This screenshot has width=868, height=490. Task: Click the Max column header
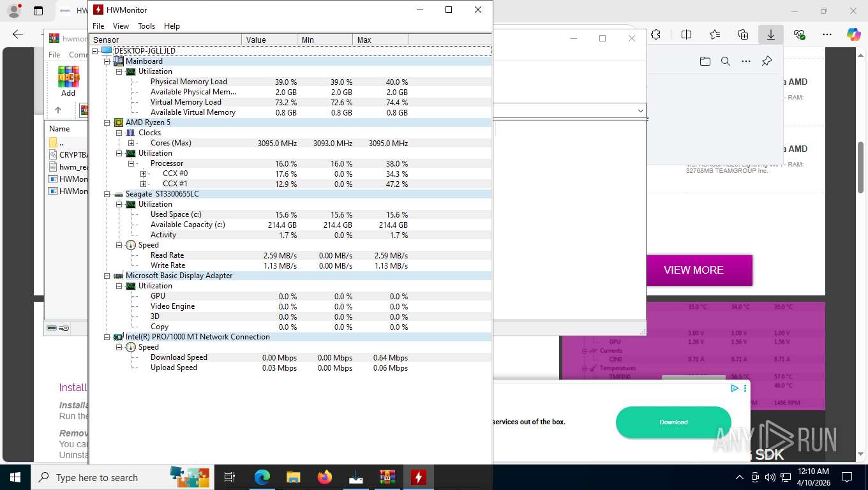(380, 40)
